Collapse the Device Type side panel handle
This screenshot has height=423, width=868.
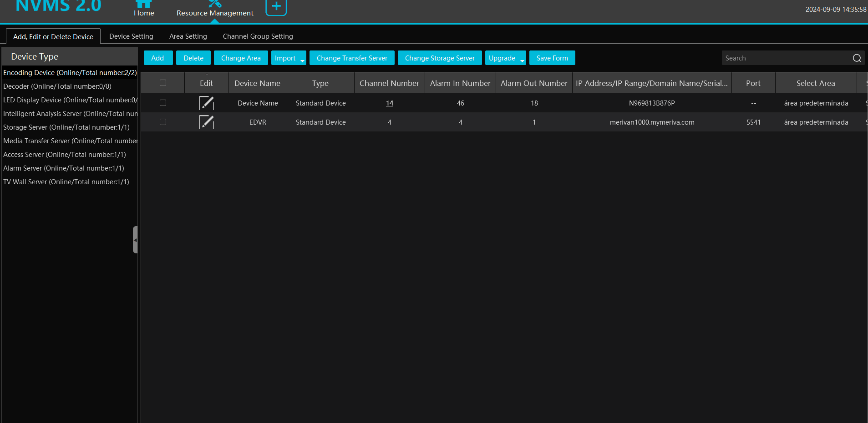pos(135,240)
